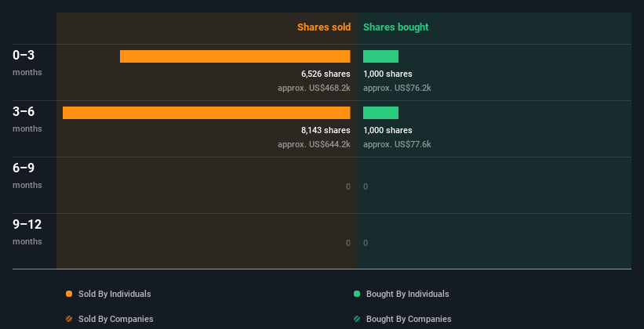Click the 0–3 months row label
644x329 pixels.
click(27, 63)
